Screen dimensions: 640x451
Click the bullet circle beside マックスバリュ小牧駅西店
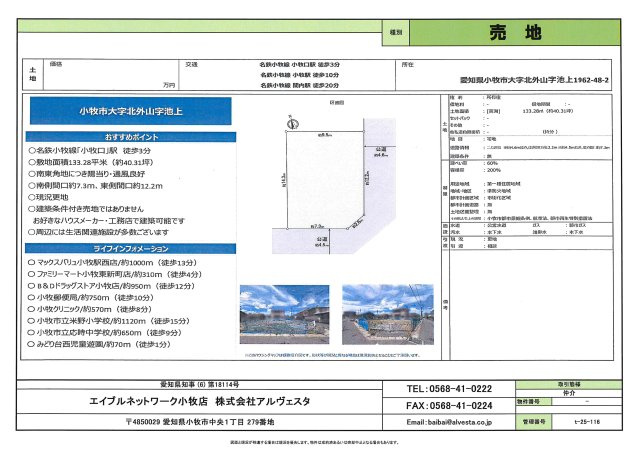coord(32,261)
